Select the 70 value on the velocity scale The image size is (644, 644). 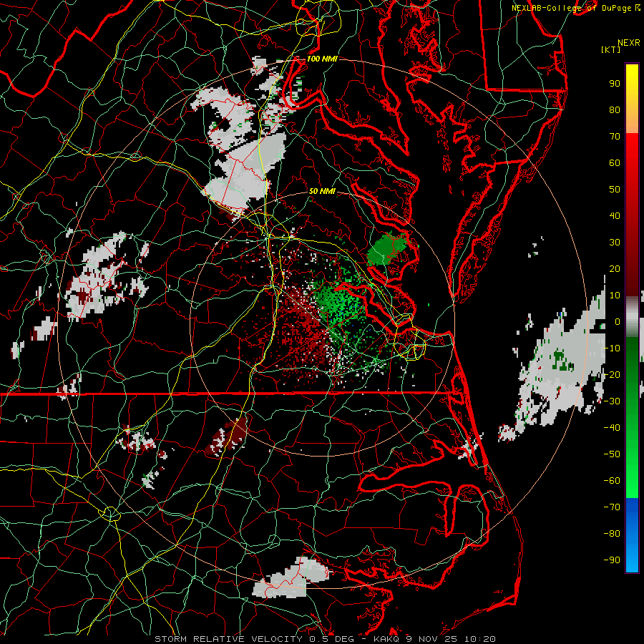[615, 137]
